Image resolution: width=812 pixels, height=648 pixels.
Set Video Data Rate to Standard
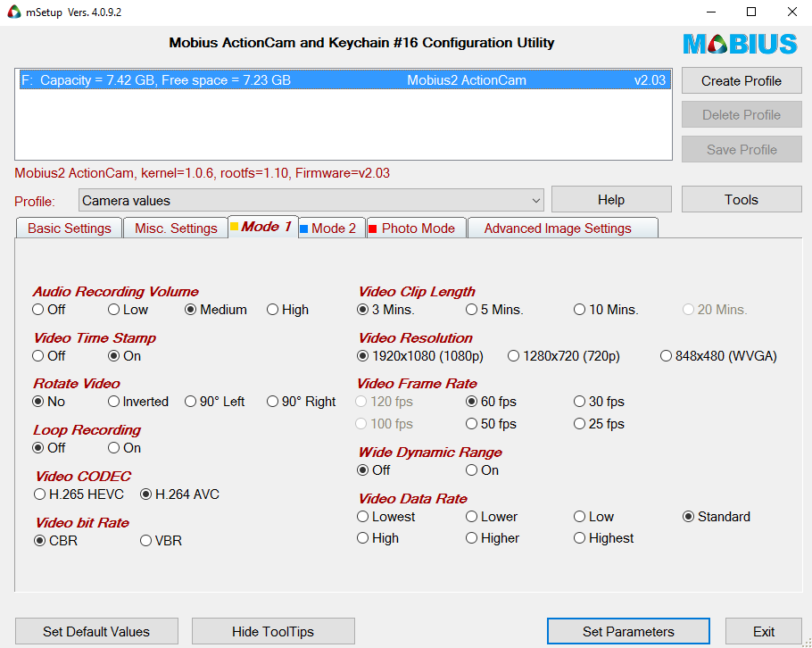717,517
